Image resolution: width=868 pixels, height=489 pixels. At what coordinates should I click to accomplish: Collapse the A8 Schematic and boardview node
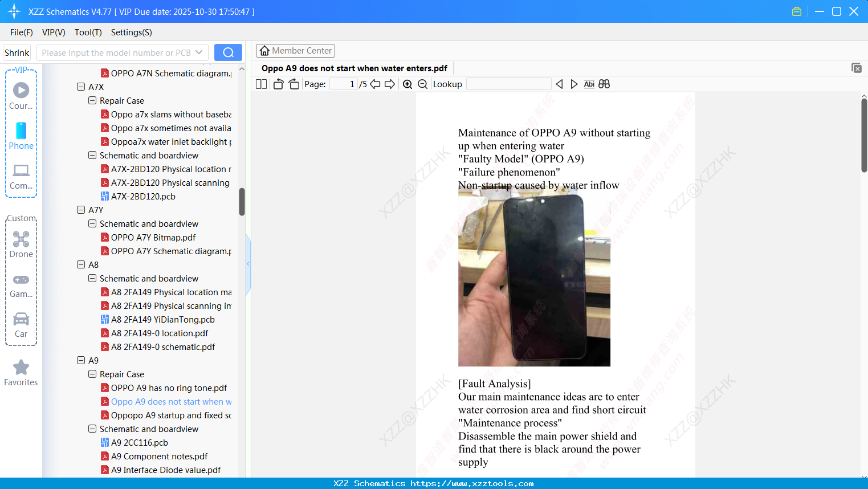coord(92,278)
